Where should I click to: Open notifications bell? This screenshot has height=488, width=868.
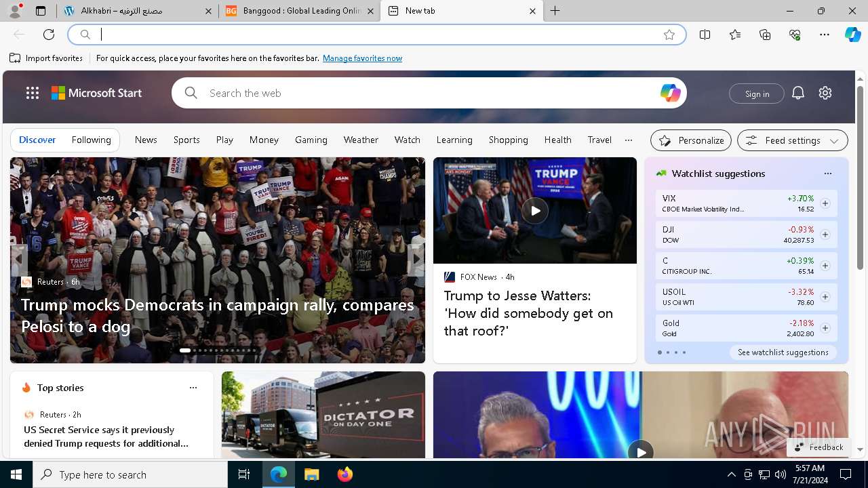tap(798, 93)
